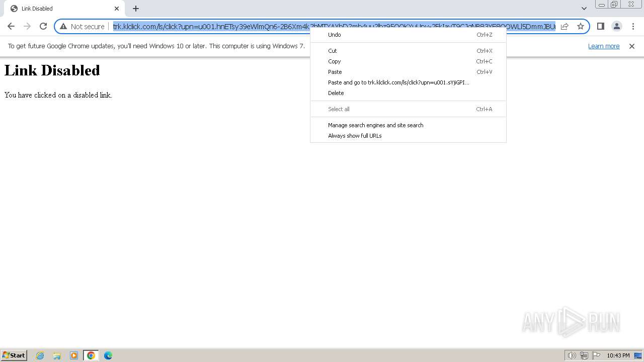
Task: Click the Not secure warning icon
Action: click(63, 27)
